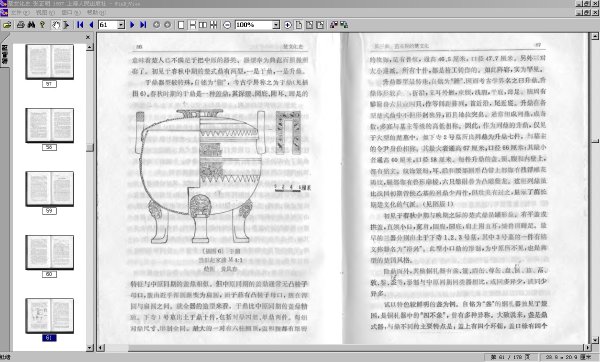Select thumbnail for page 59

pos(49,189)
